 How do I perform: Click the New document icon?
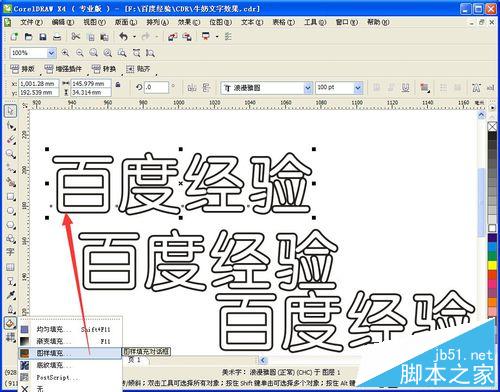pyautogui.click(x=14, y=37)
